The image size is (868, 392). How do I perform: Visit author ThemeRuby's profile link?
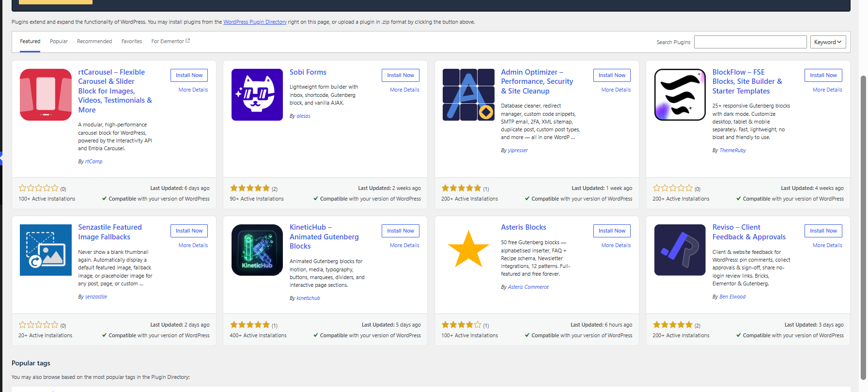(x=733, y=151)
